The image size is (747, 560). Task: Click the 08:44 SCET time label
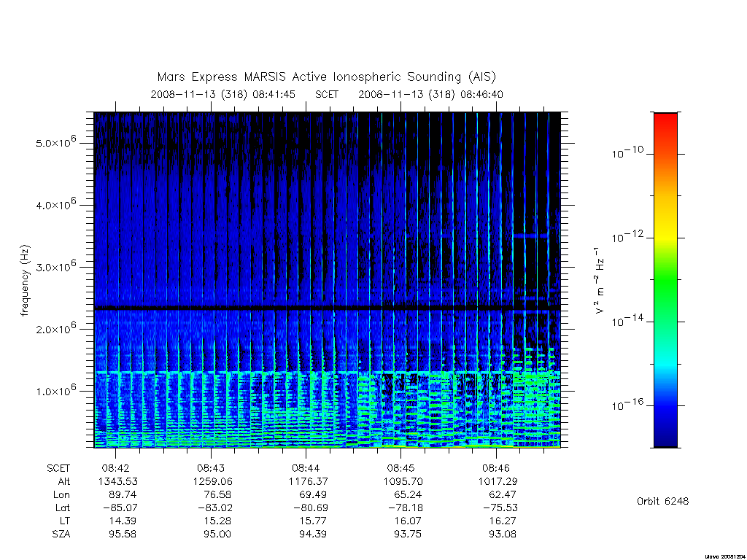click(x=306, y=469)
